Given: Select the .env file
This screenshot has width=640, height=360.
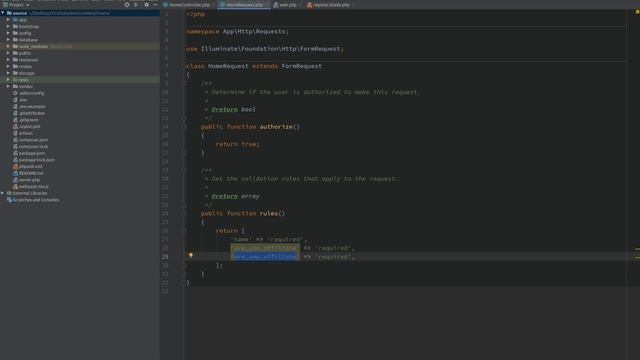Looking at the screenshot, I should coord(20,100).
